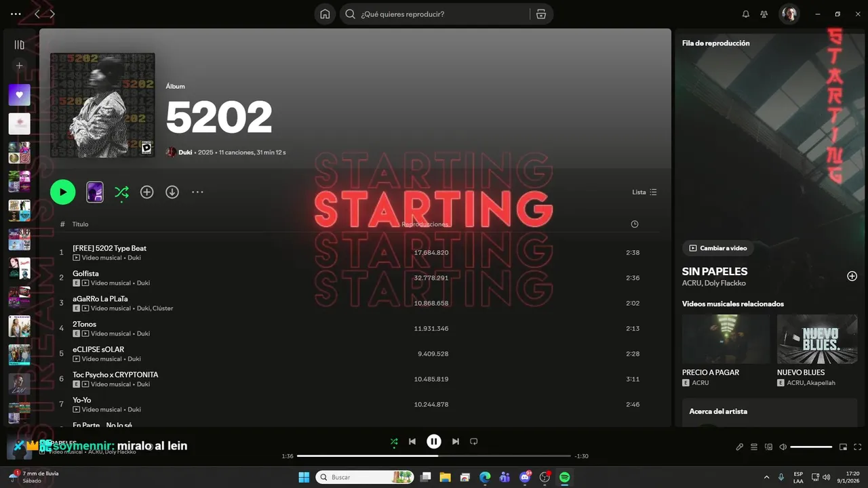Viewport: 868px width, 488px height.
Task: Play the 5202 album with green button
Action: click(x=63, y=192)
